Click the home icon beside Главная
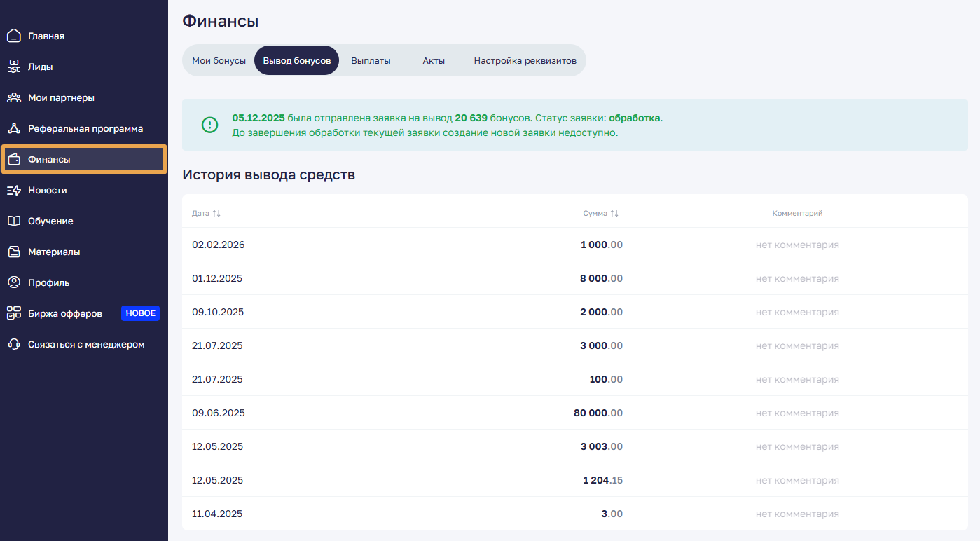 tap(13, 36)
